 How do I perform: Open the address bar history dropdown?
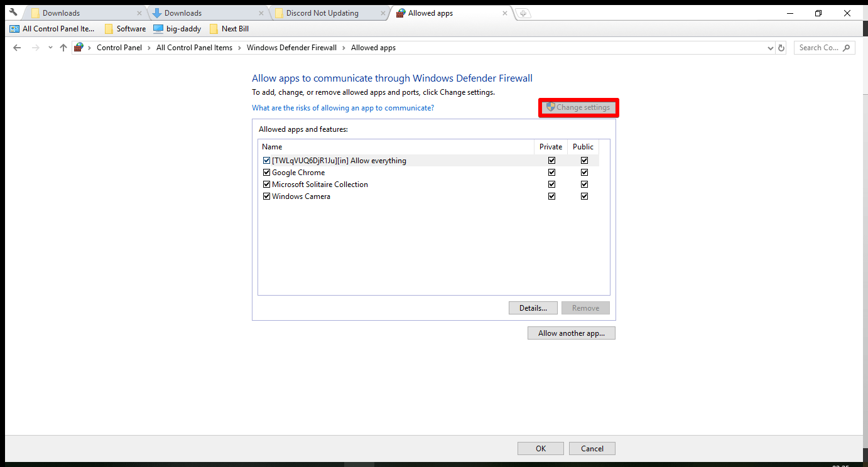[770, 48]
